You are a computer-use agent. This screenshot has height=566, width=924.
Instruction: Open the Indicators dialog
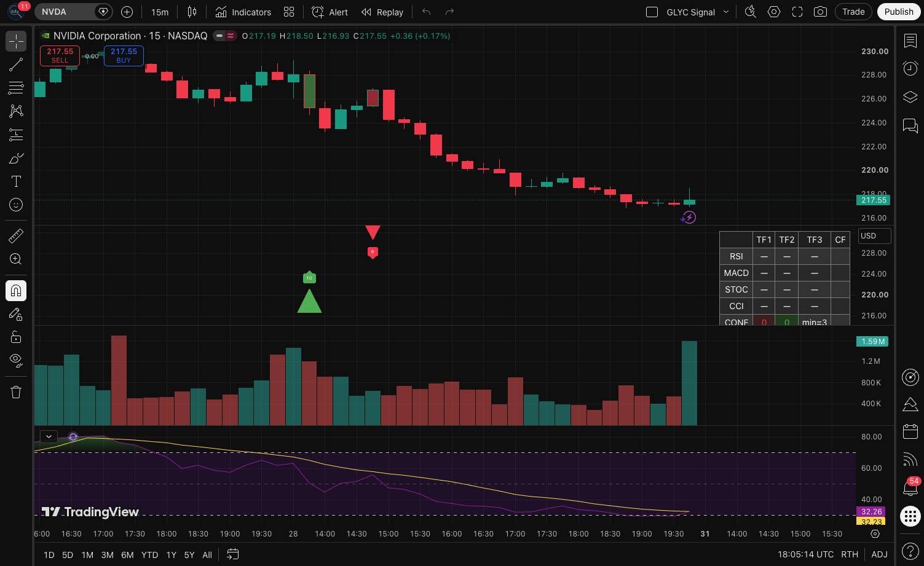click(243, 12)
